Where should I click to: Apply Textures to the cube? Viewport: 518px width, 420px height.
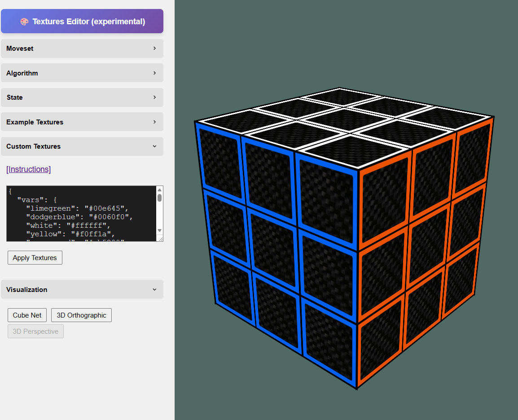pos(35,258)
